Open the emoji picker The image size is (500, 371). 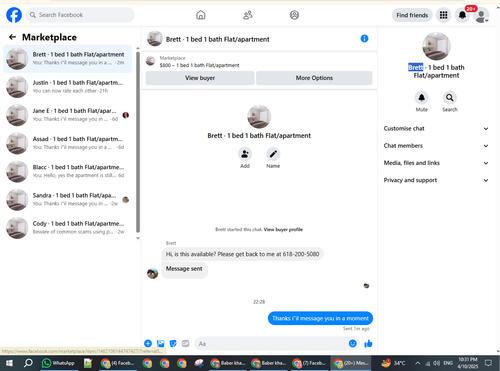[352, 343]
